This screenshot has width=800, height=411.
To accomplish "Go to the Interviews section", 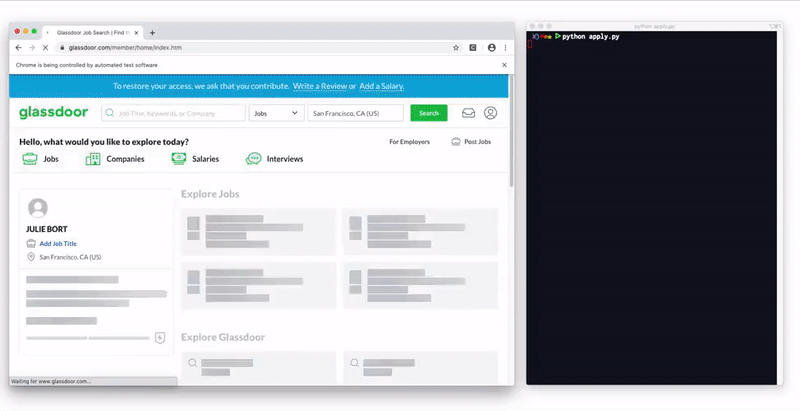I will [285, 159].
